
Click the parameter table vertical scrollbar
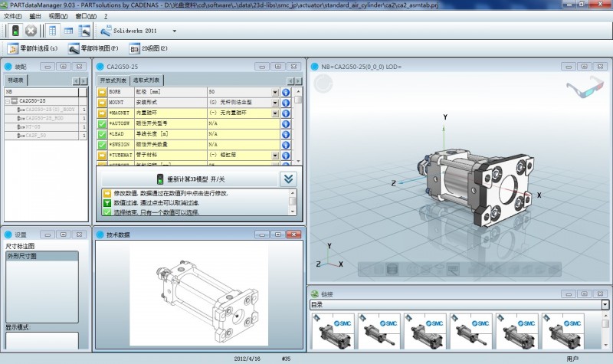298,123
